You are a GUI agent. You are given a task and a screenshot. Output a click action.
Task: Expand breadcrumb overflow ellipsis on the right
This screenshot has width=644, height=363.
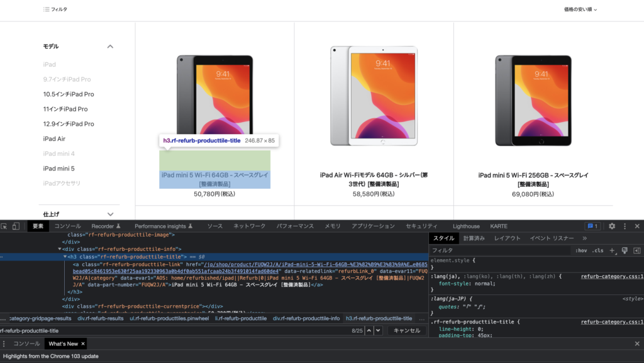pyautogui.click(x=422, y=319)
